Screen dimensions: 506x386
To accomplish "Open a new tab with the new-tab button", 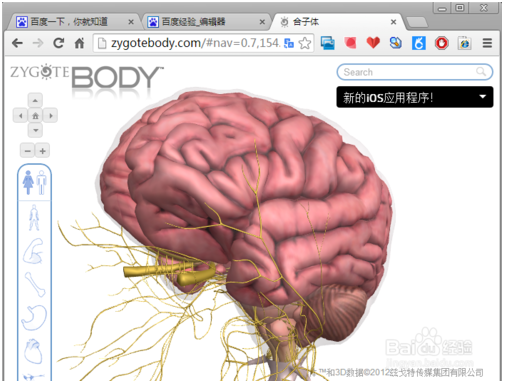I will (x=417, y=22).
